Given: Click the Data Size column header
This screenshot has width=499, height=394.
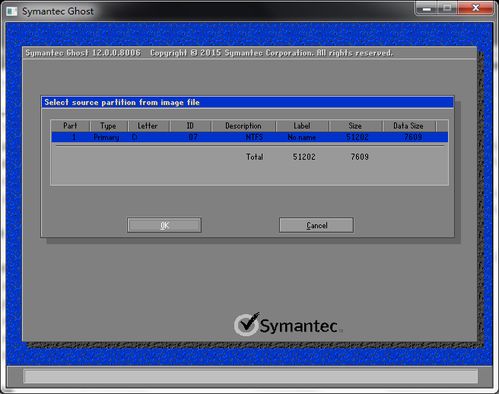Looking at the screenshot, I should (408, 126).
